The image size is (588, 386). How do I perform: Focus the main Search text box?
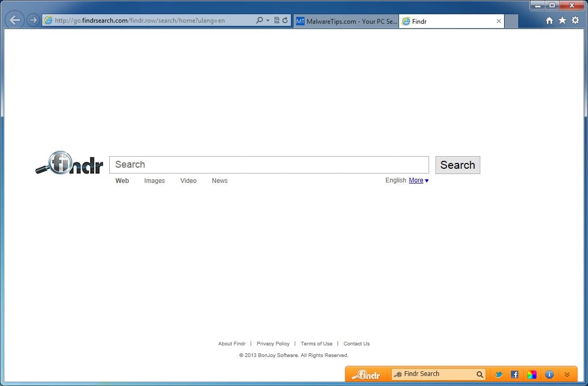(x=269, y=165)
